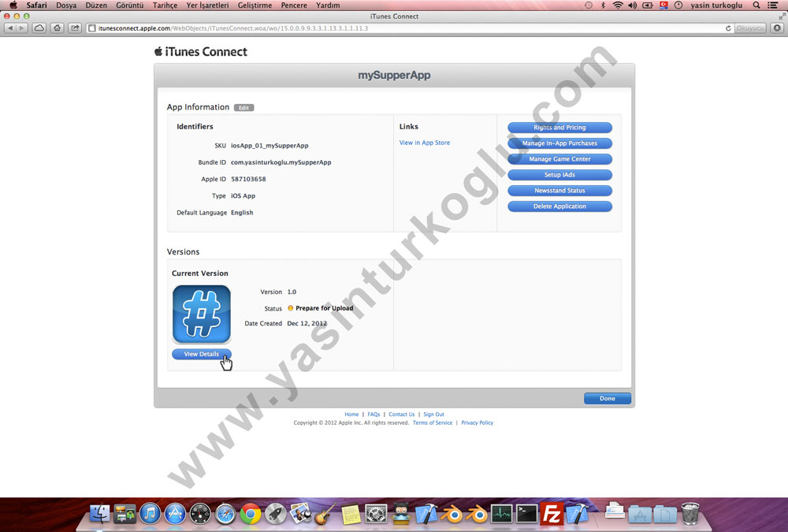Show Safari downloads with the download icon
This screenshot has height=532, width=788.
point(777,28)
